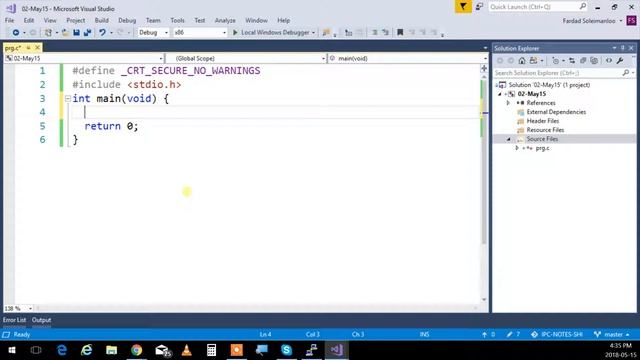Viewport: 640px width, 360px height.
Task: Click the Collapse All icon in Solution Explorer
Action: (x=583, y=60)
